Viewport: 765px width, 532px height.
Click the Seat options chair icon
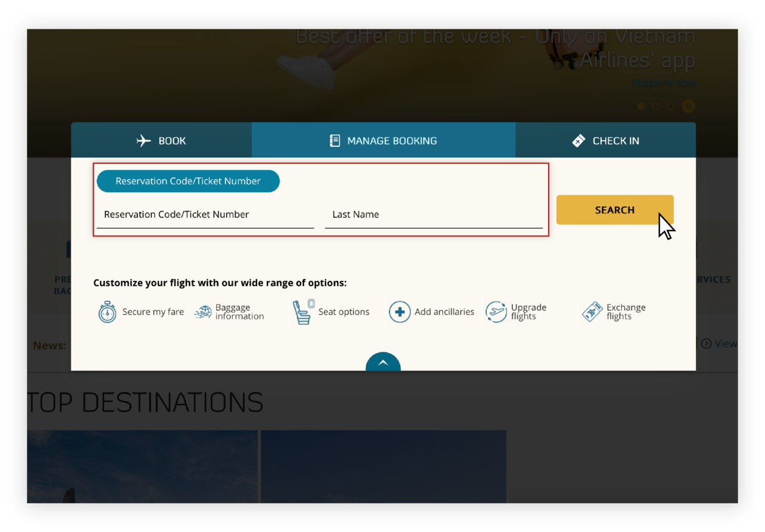pyautogui.click(x=303, y=312)
